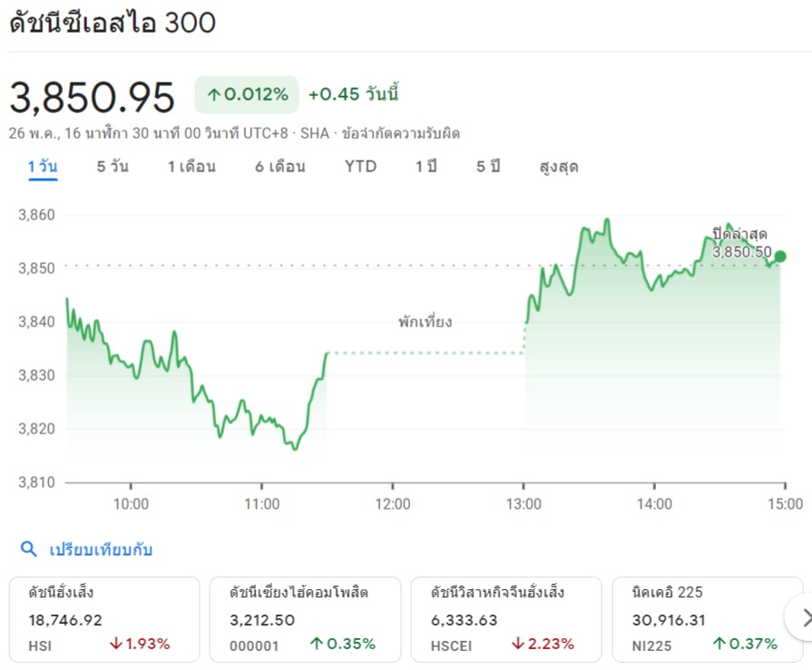Click the red down arrow on HSCEI card
Screen dimensions: 812x670
tap(518, 645)
